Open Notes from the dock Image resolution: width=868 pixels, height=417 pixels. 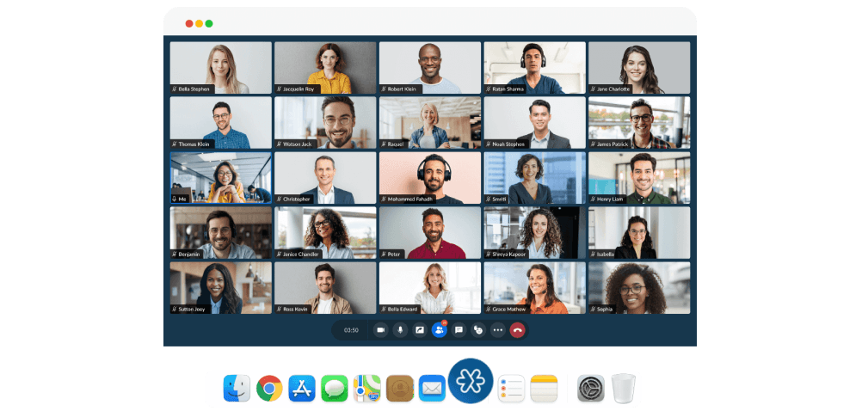pos(544,389)
